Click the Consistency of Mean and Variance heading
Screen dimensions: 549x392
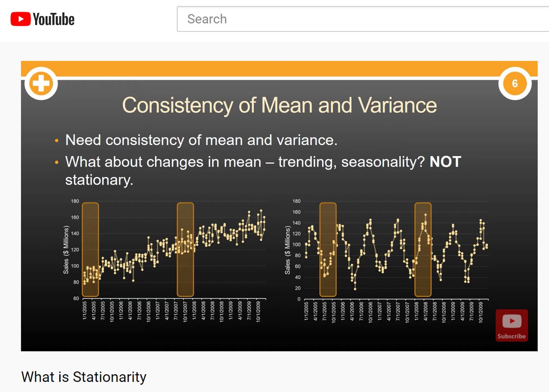[279, 105]
